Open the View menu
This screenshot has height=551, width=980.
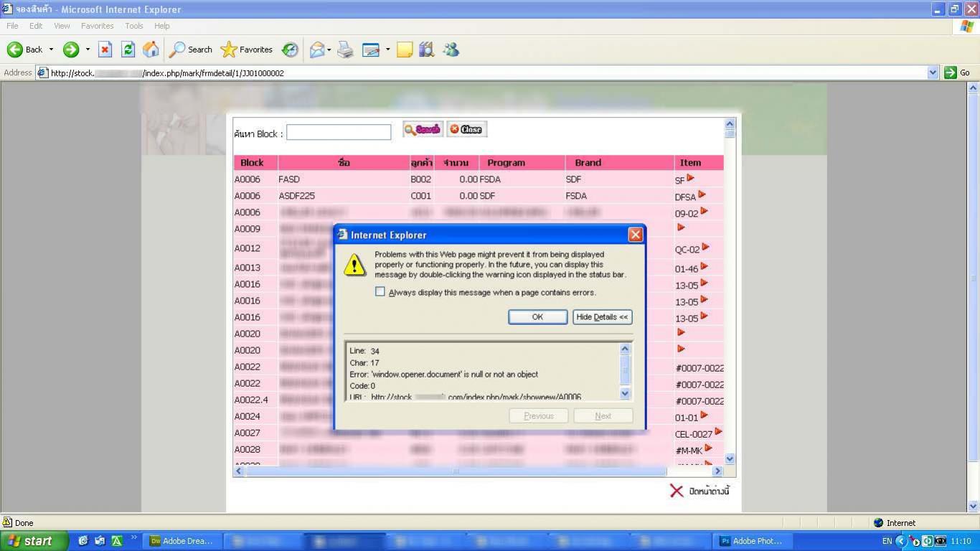click(x=62, y=26)
